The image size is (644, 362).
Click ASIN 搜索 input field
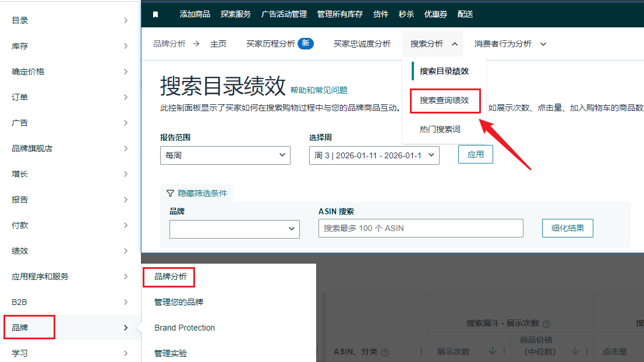pyautogui.click(x=420, y=228)
